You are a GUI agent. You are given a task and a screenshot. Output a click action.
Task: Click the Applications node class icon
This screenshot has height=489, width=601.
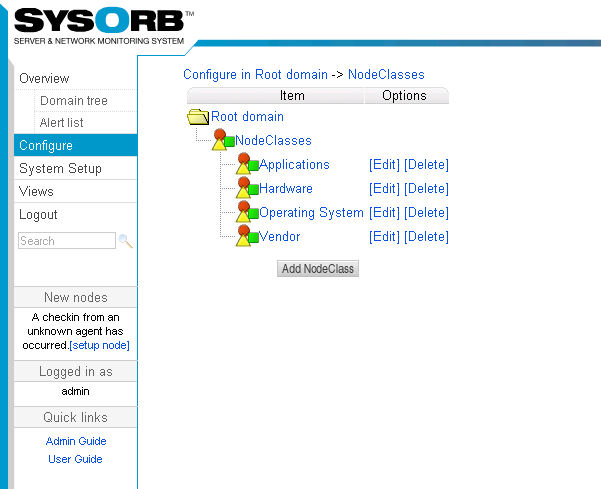[247, 164]
